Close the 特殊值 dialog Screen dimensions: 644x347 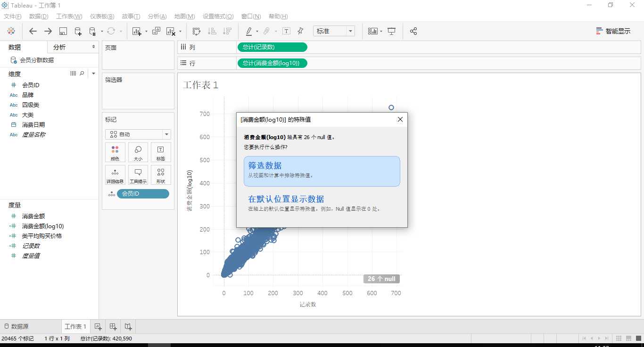tap(400, 119)
